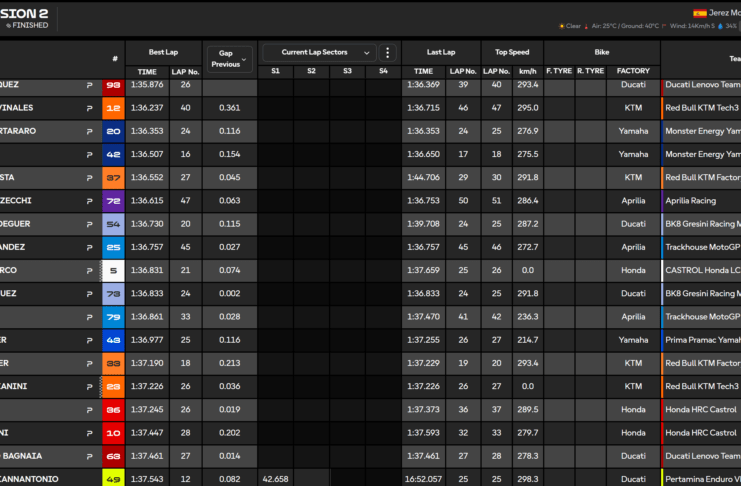Click the F. TYRE column header
Screen dimensions: 741x486
pos(558,72)
